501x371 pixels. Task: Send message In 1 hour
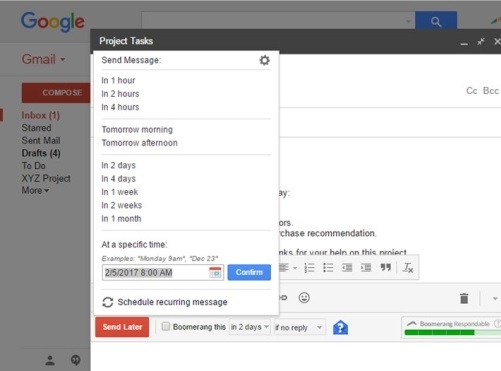pos(118,81)
